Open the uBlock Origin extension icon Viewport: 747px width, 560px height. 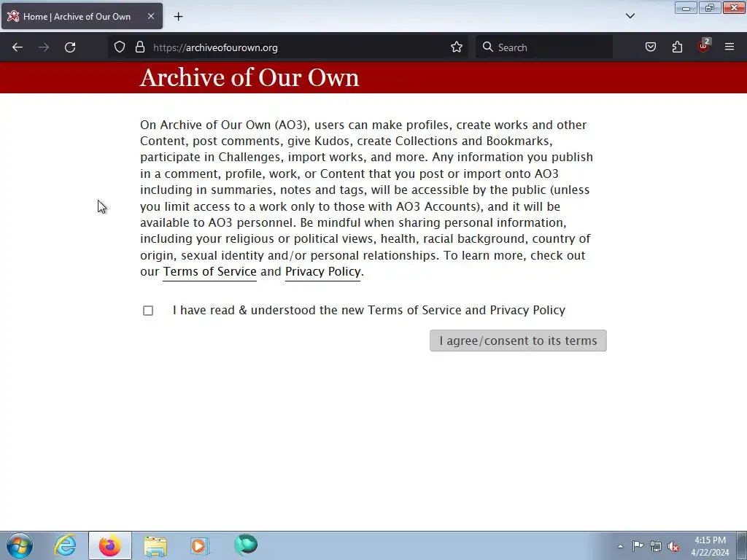click(x=704, y=46)
